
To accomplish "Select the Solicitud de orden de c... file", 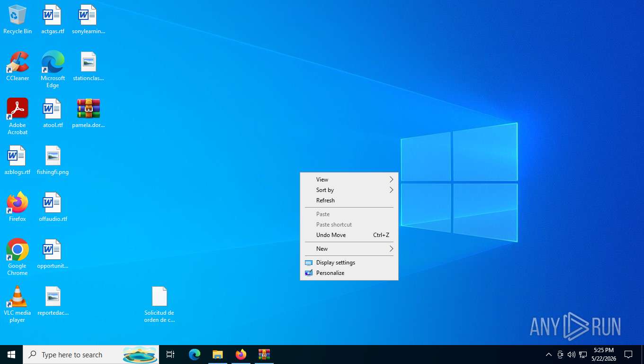I will click(x=160, y=305).
